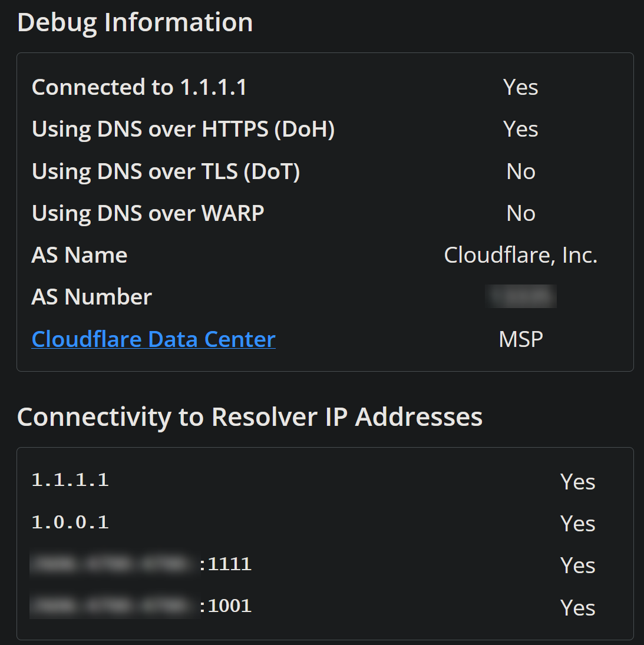Click the IPv6 address ending in :1001
This screenshot has width=644, height=645.
[141, 606]
